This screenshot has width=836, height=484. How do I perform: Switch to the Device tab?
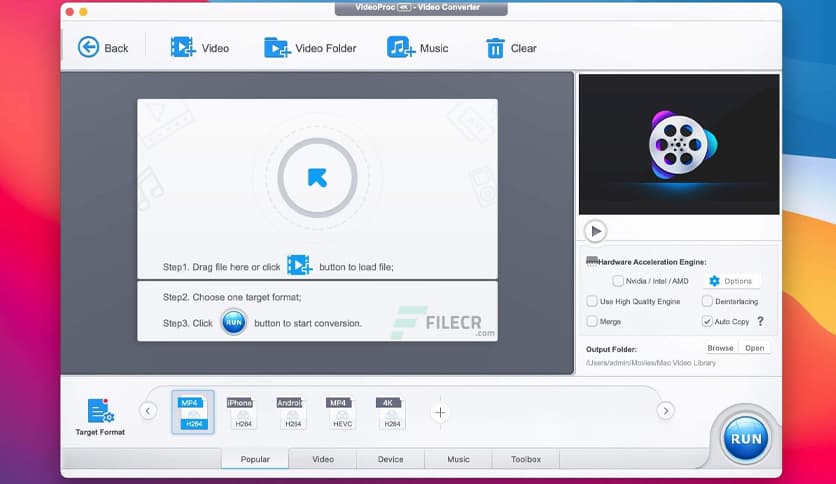[x=390, y=459]
